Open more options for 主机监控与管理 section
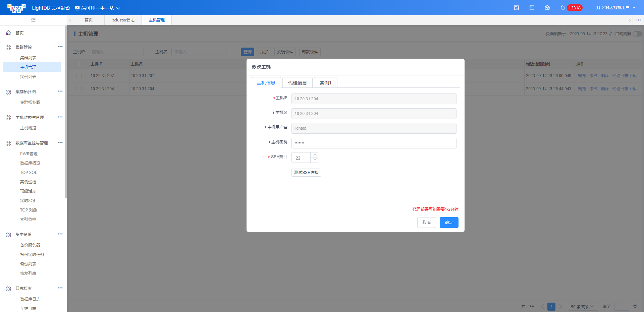The image size is (644, 312). (x=60, y=117)
